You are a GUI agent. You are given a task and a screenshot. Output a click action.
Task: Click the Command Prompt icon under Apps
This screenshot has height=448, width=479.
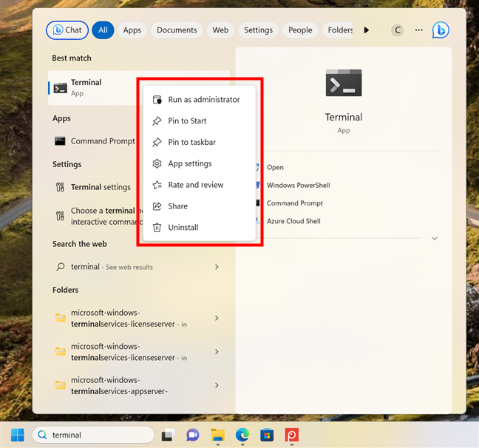click(x=60, y=141)
